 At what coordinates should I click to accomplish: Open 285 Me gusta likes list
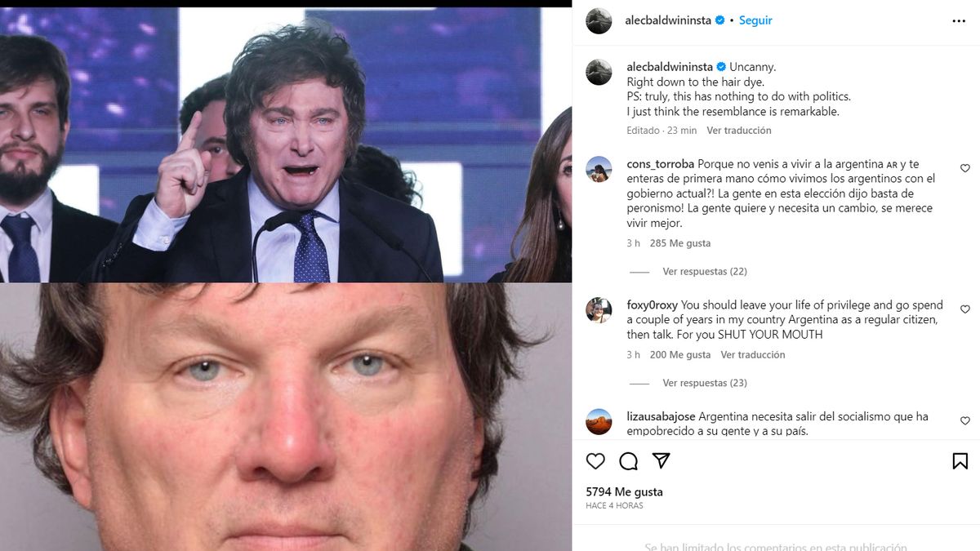(x=680, y=243)
